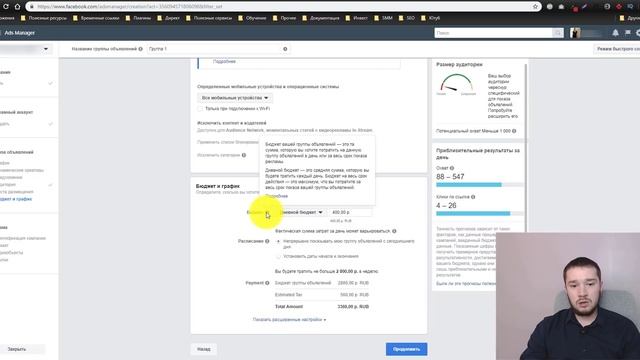Viewport: 640px width, 360px height.
Task: Click the Охват 88 – 547 progress bar
Action: point(480,185)
